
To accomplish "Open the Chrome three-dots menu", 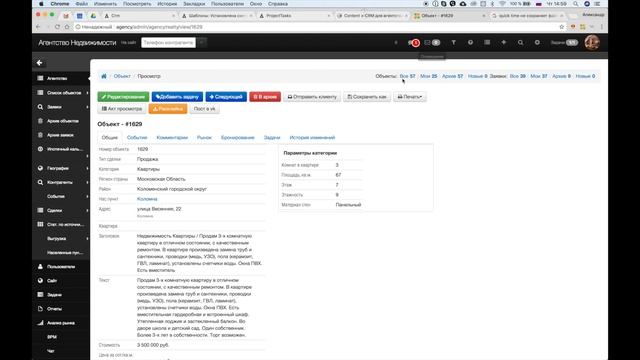I will [x=602, y=27].
